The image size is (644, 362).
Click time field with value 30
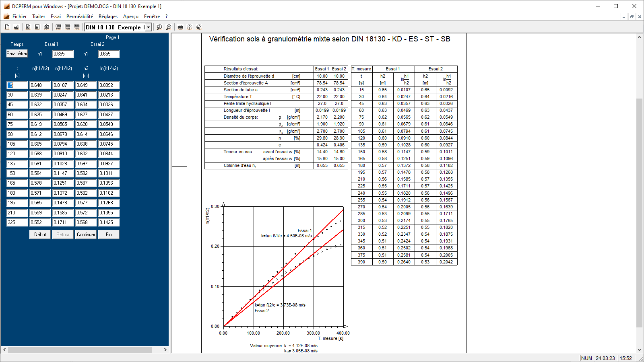17,95
